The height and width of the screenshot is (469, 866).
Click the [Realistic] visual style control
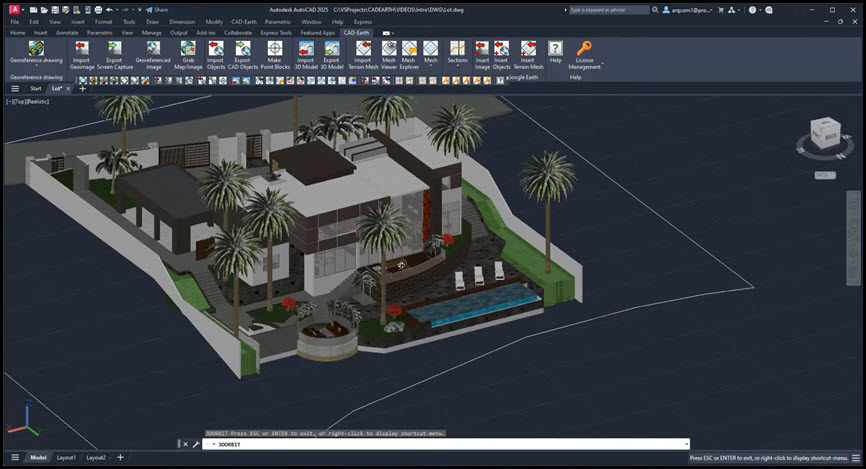(37, 102)
